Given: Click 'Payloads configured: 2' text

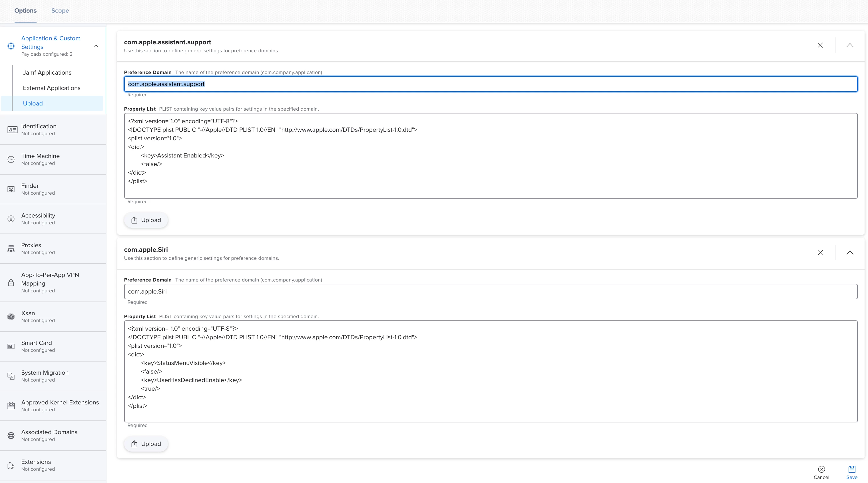Looking at the screenshot, I should click(47, 54).
